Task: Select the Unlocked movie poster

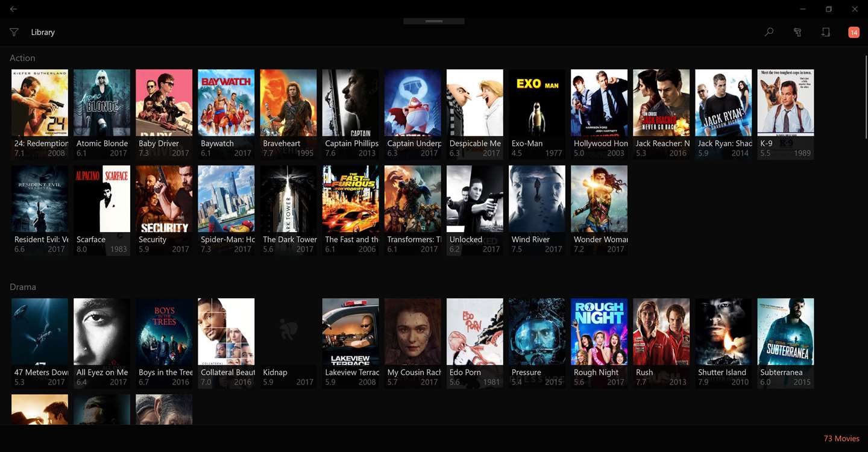Action: [x=475, y=211]
